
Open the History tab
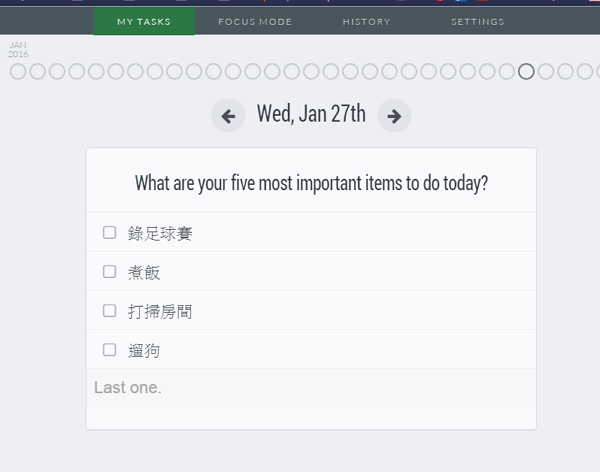click(x=366, y=22)
